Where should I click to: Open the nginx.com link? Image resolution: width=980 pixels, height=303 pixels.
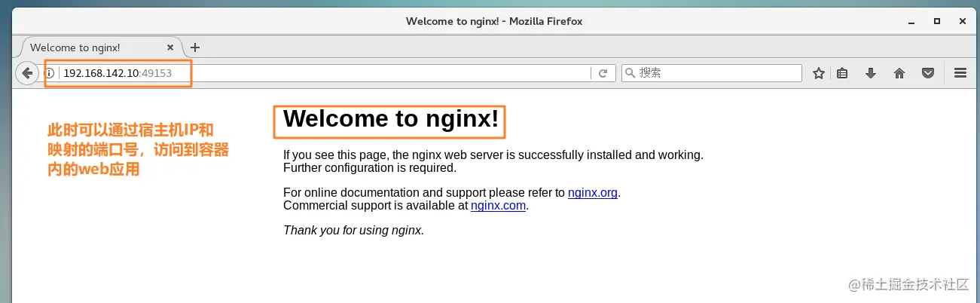498,205
